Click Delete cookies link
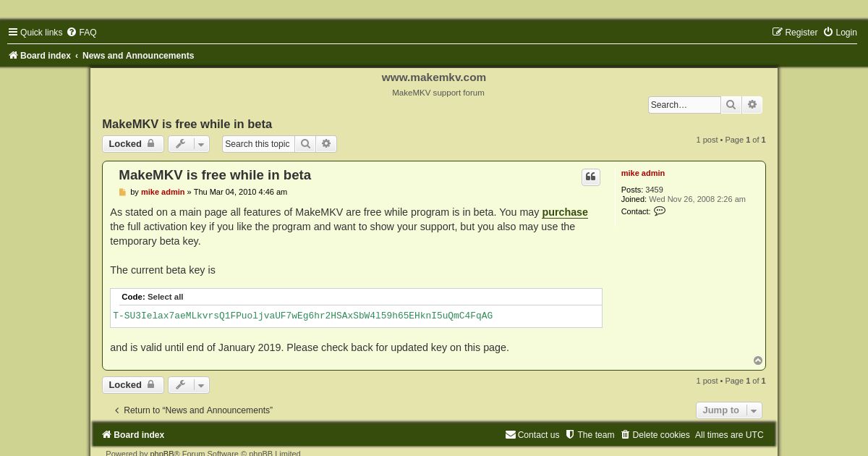Image resolution: width=868 pixels, height=456 pixels. click(655, 435)
